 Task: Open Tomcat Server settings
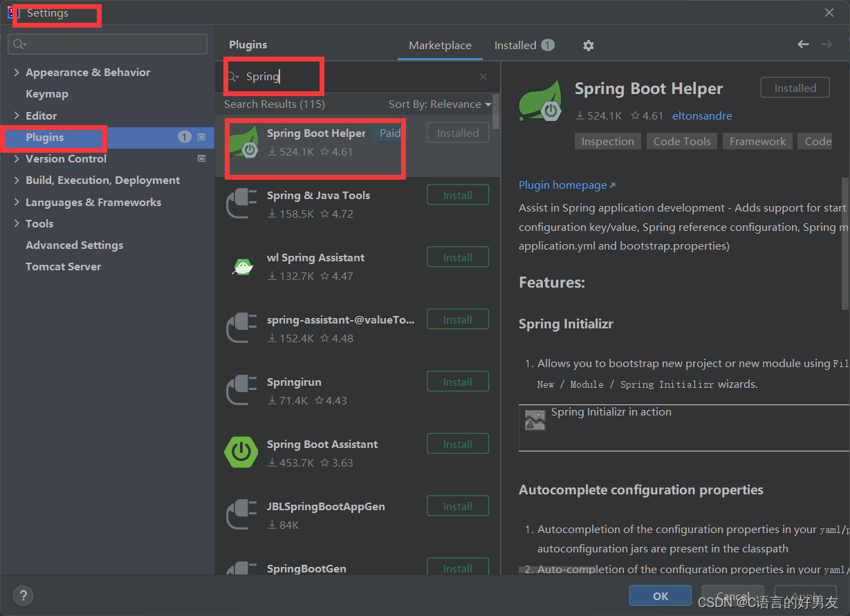coord(64,267)
